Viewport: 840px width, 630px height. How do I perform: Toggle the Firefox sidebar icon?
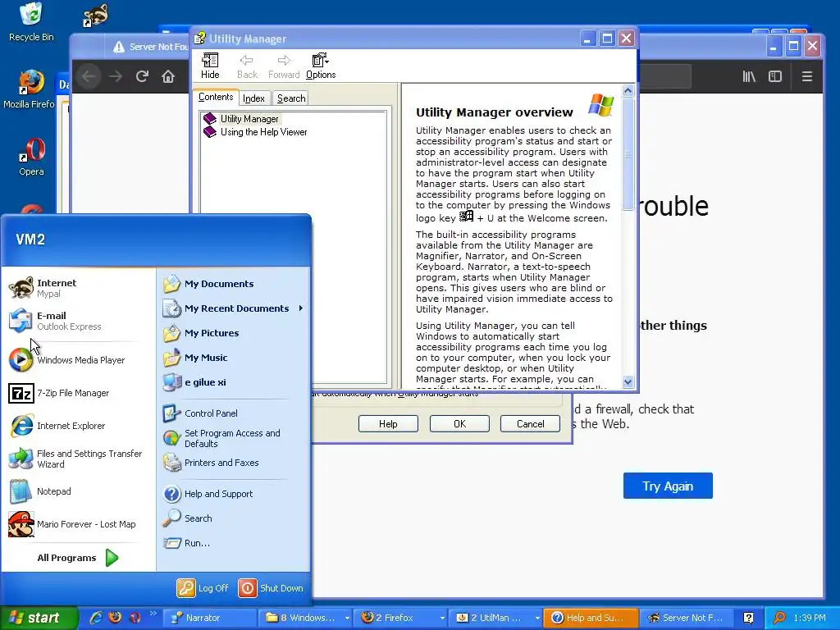coord(775,76)
